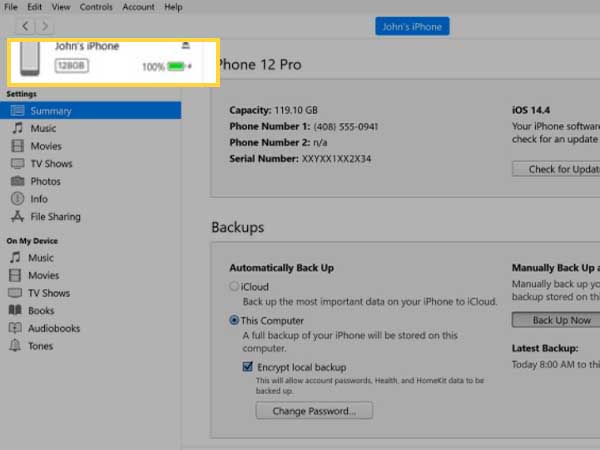Click the Summary list icon
Screen dimensions: 600x450
(17, 111)
